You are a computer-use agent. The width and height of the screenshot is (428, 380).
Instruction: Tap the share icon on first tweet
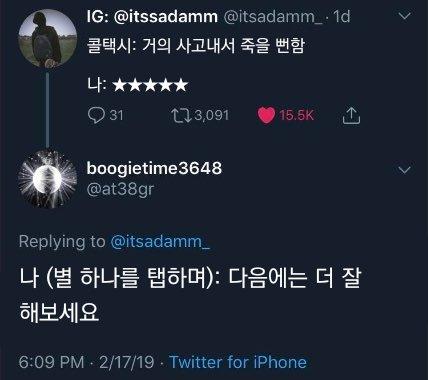pos(351,115)
